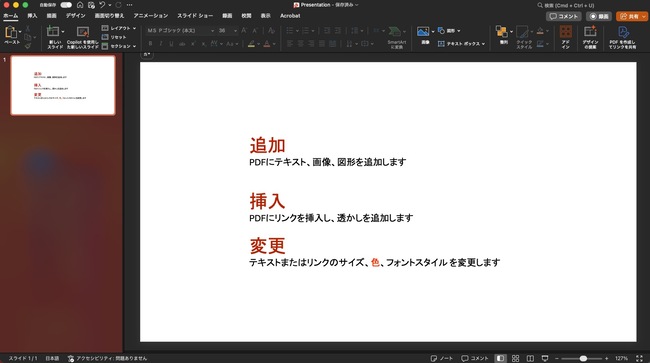This screenshot has height=363, width=650.
Task: Open the デザインの提案 designer icon
Action: pyautogui.click(x=590, y=31)
